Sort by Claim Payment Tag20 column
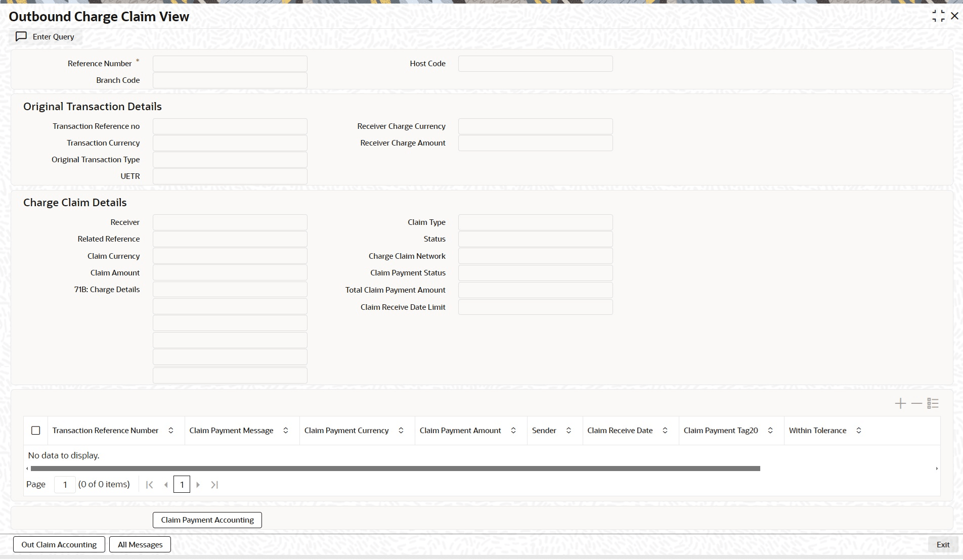The height and width of the screenshot is (560, 963). tap(770, 431)
